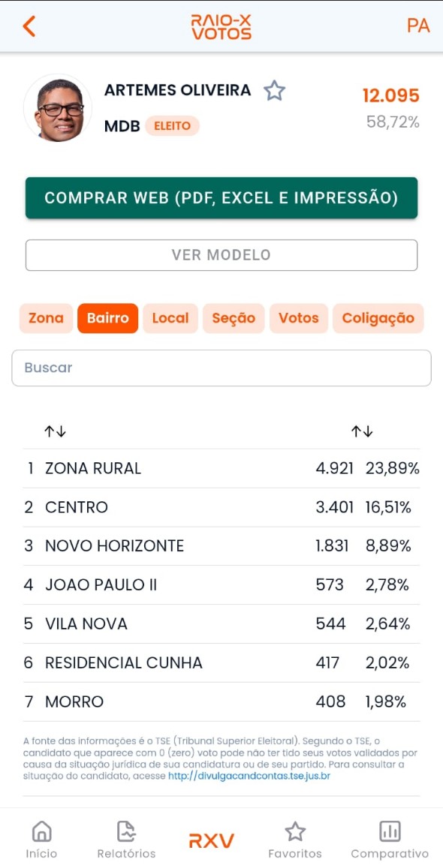Sort by name column arrows
The height and width of the screenshot is (868, 443).
pyautogui.click(x=56, y=432)
